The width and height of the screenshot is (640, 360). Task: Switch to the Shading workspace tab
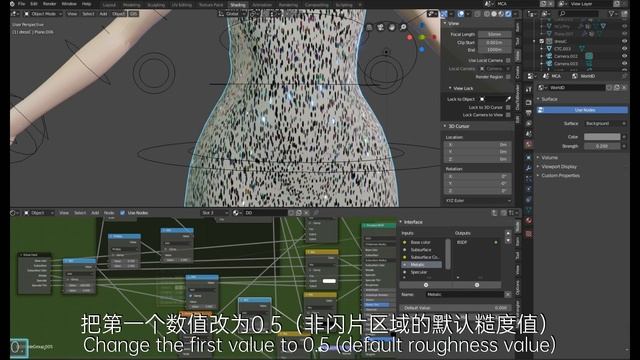[x=238, y=5]
